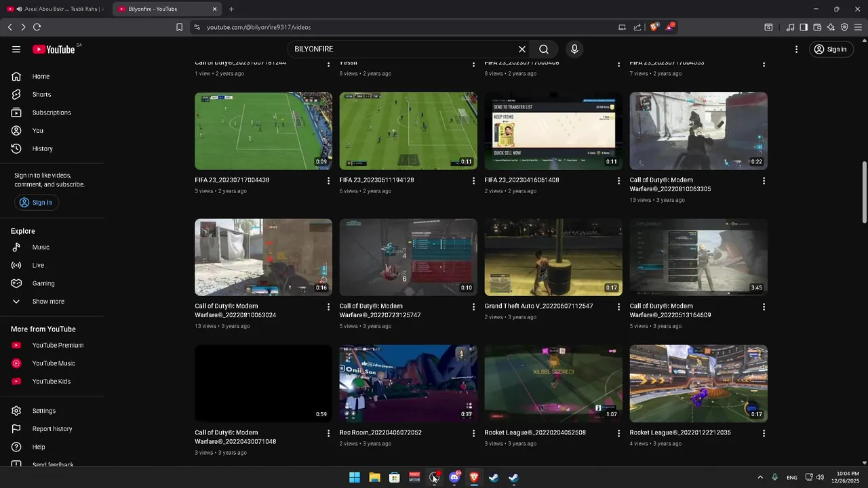868x488 pixels.
Task: Open Subscriptions in the sidebar
Action: [52, 113]
